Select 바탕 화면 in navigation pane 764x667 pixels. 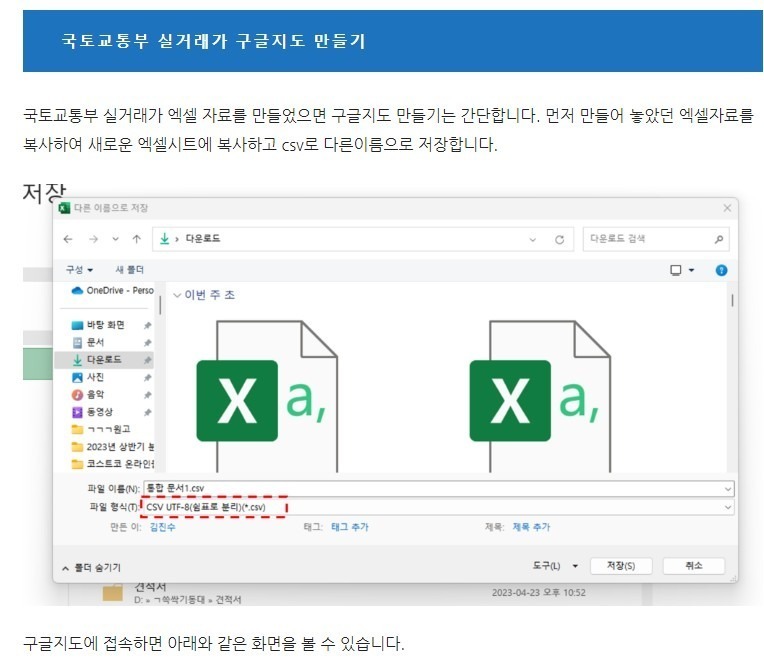[x=105, y=325]
